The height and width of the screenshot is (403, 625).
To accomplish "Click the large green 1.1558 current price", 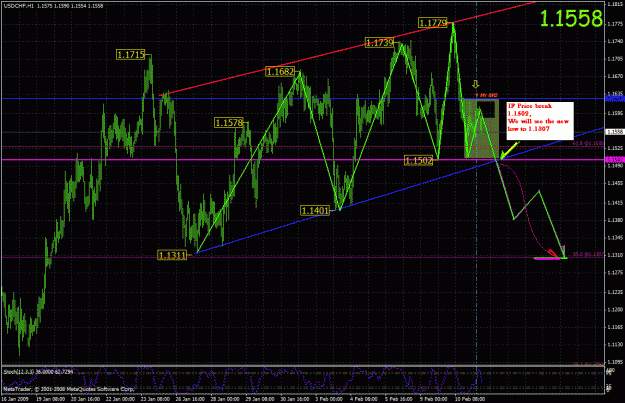I will (571, 18).
